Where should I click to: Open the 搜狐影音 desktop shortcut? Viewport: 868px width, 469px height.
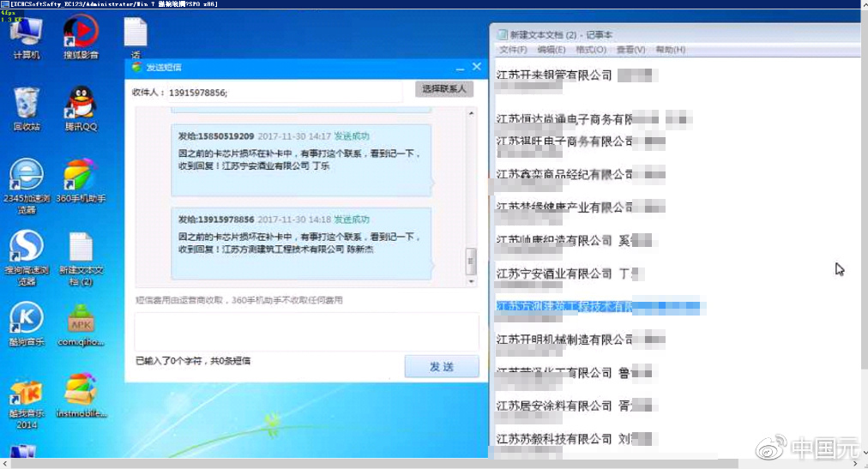[x=81, y=37]
